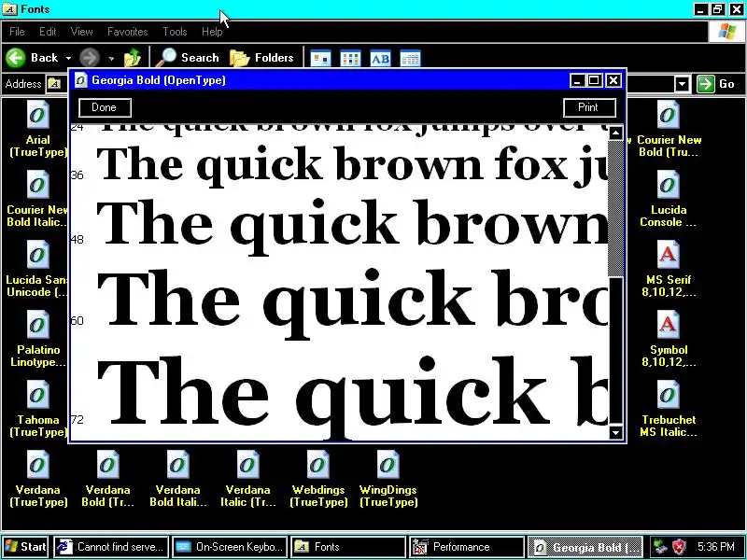Open the Address bar dropdown arrow
Screen dimensions: 747x560
tap(683, 84)
